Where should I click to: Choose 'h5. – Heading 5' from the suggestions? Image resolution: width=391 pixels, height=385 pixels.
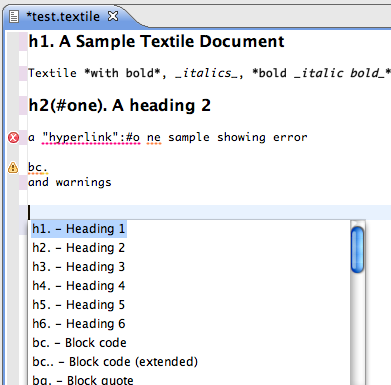[x=79, y=305]
